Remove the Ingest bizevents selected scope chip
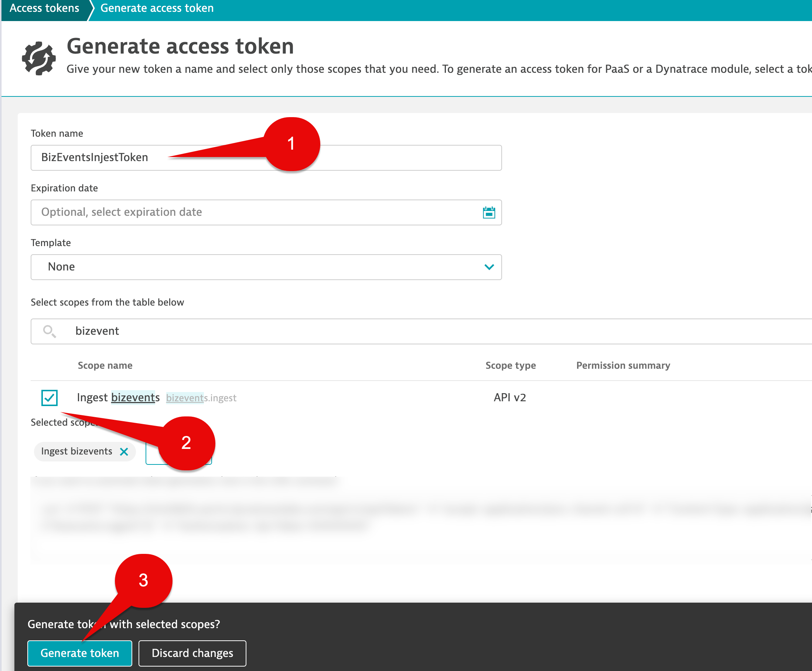Image resolution: width=812 pixels, height=671 pixels. coord(124,452)
